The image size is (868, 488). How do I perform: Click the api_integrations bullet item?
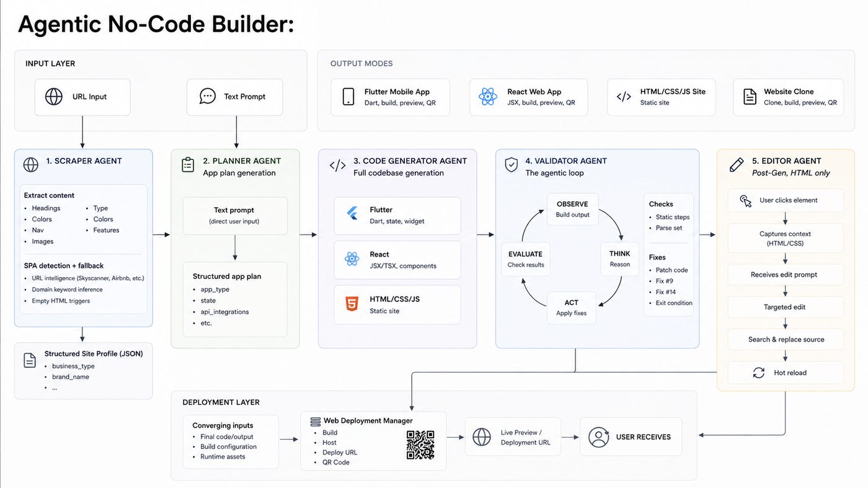coord(224,312)
